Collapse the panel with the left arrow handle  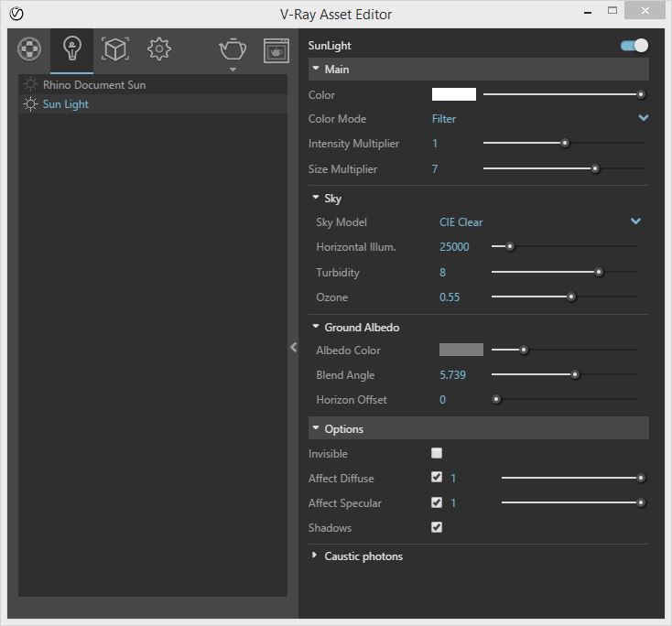[293, 348]
